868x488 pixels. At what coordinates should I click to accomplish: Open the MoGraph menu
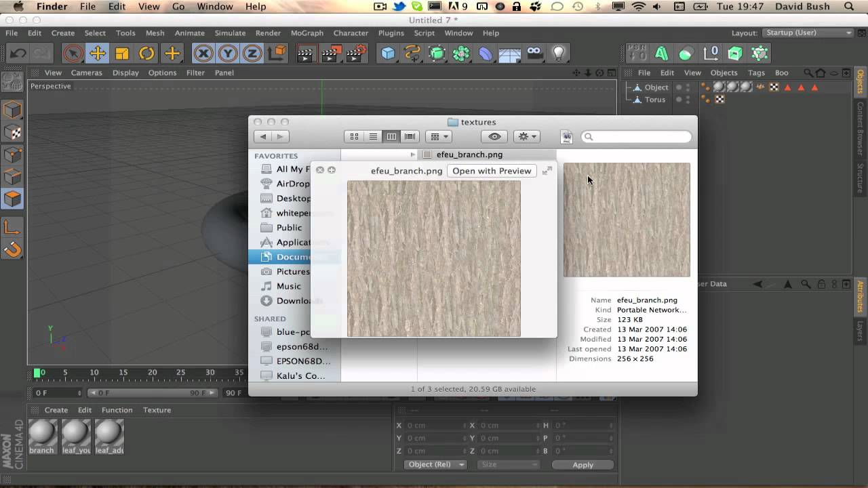pyautogui.click(x=307, y=33)
